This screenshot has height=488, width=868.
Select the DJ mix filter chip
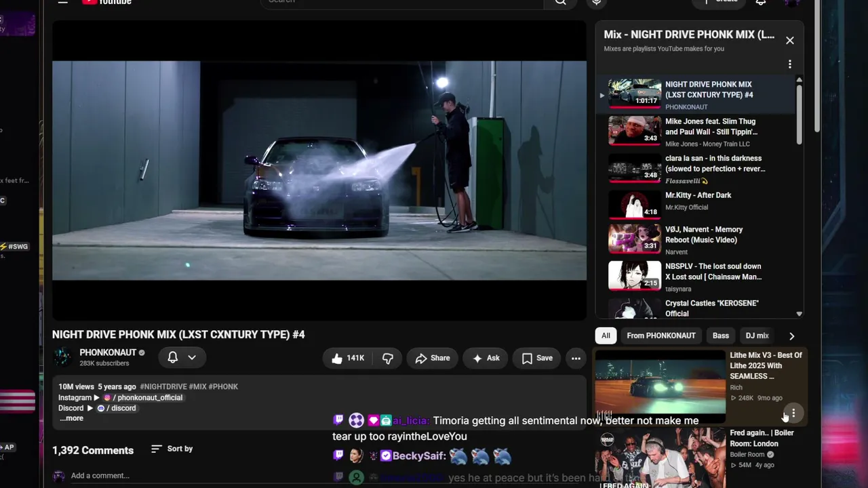(757, 335)
